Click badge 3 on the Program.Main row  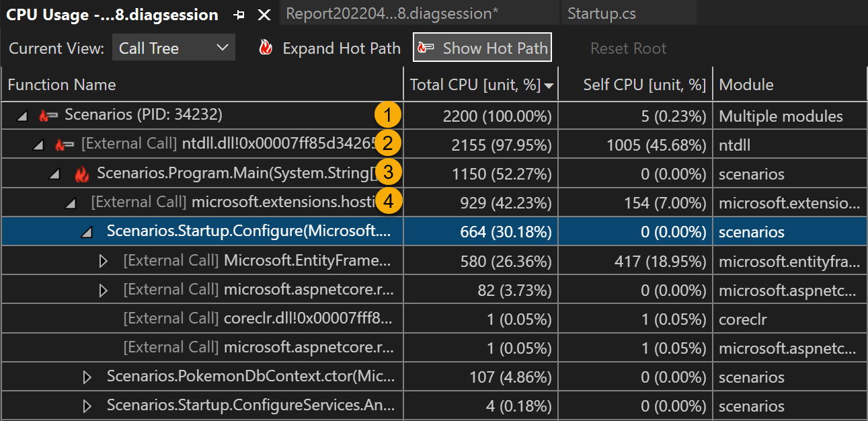tap(390, 173)
